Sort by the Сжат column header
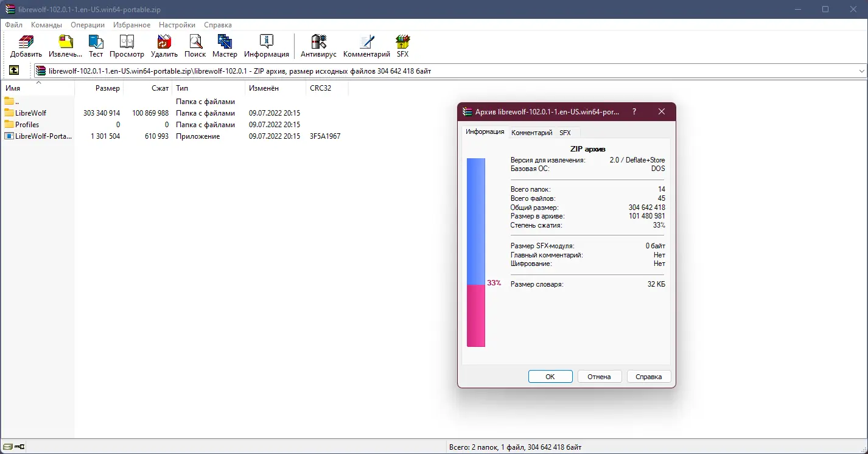868x454 pixels. pyautogui.click(x=148, y=88)
